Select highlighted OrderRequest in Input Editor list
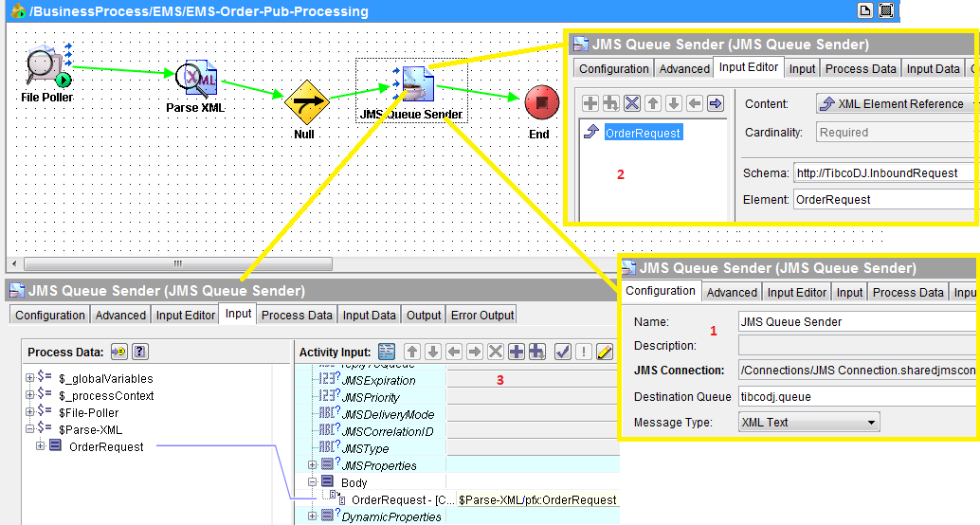This screenshot has height=525, width=980. [x=644, y=133]
